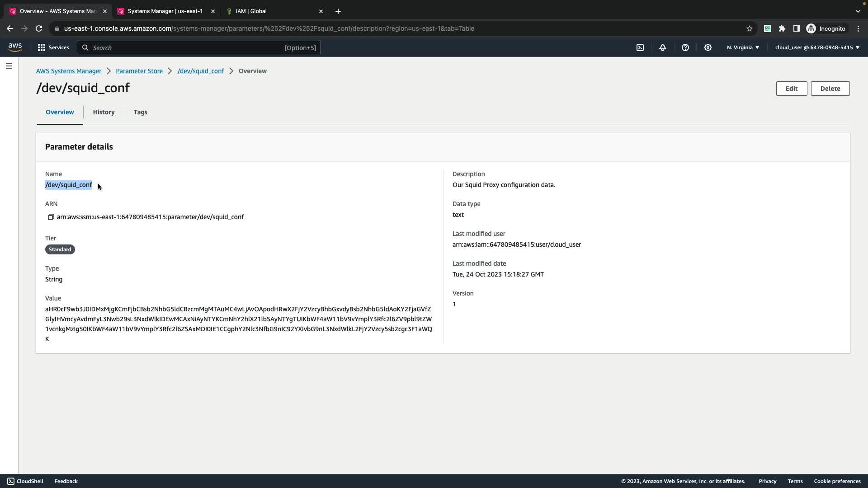868x488 pixels.
Task: Click the AWS logo home icon
Action: point(15,47)
